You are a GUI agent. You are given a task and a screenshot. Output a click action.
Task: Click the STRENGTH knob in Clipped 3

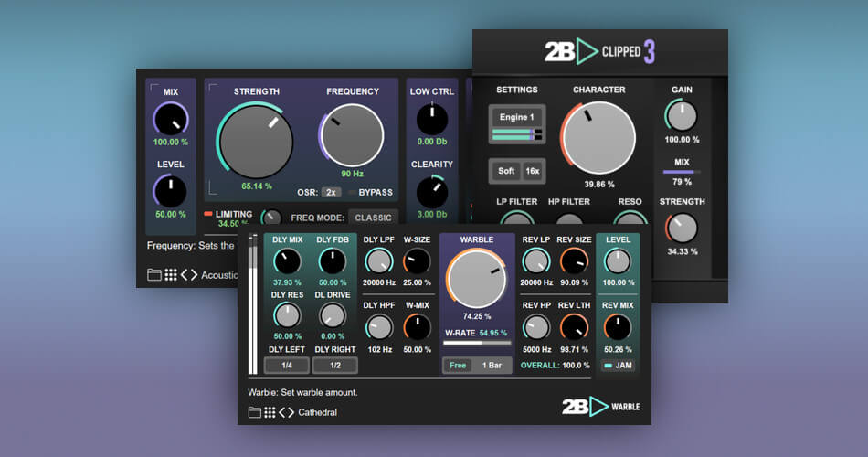(x=682, y=228)
